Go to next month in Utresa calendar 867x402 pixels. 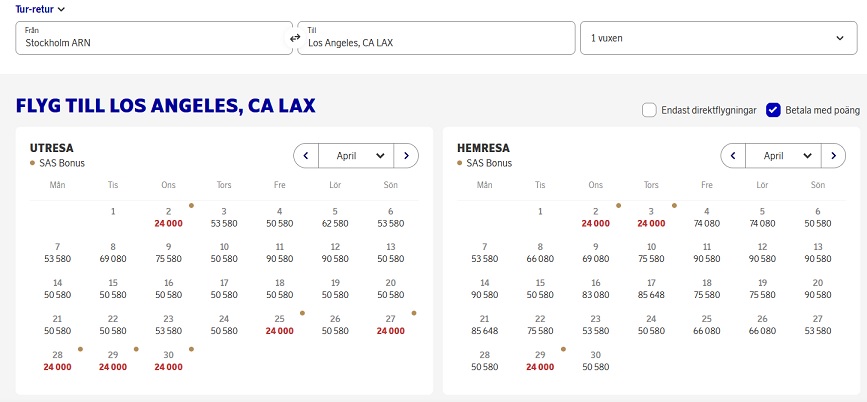[406, 156]
